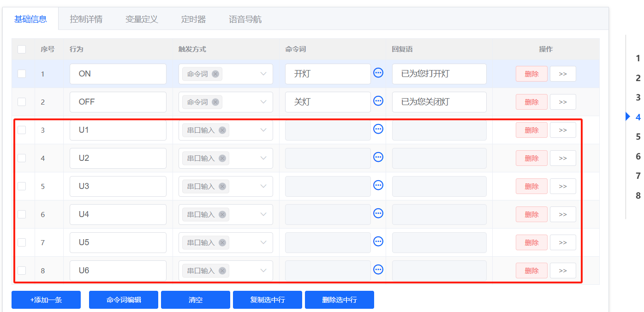The image size is (644, 312).
Task: Open the trigger mode dropdown for the OFF row
Action: pyautogui.click(x=263, y=102)
